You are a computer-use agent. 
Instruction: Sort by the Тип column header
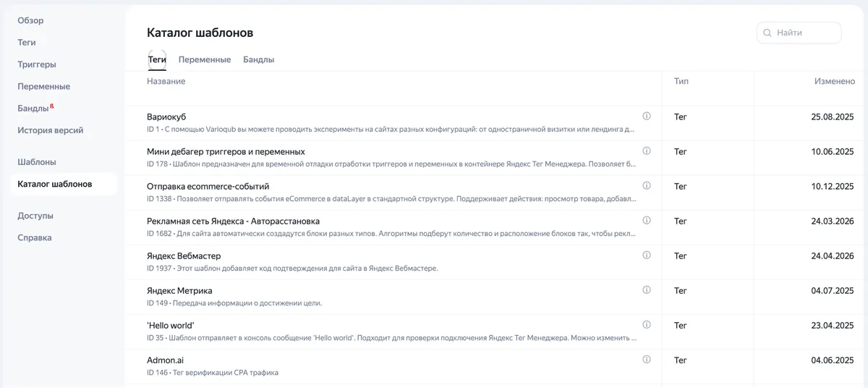coord(681,81)
